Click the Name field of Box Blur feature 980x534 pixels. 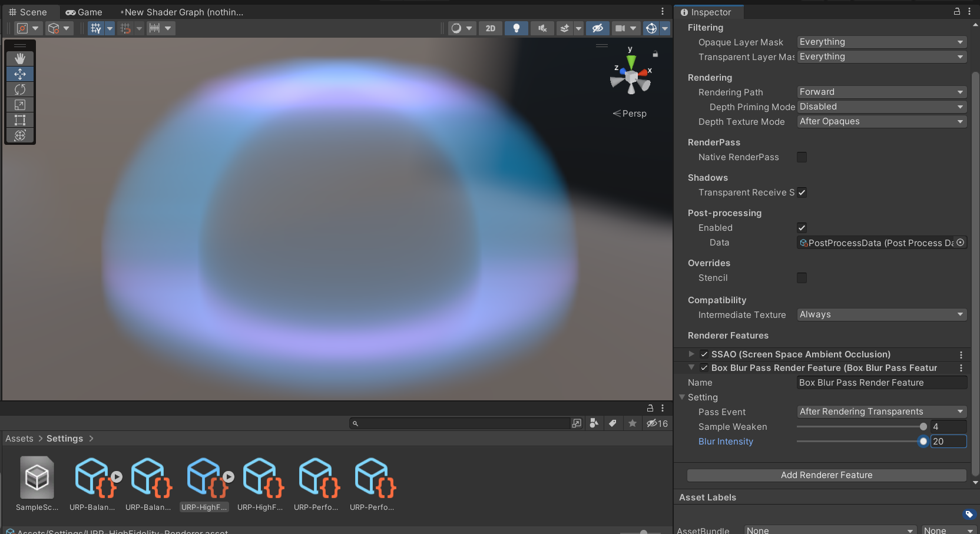(x=882, y=383)
